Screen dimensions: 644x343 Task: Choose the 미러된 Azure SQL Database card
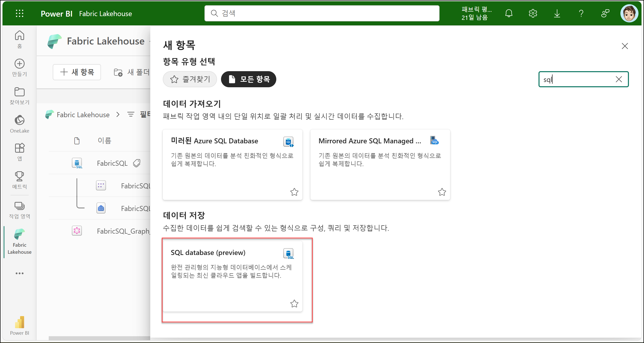coord(233,165)
